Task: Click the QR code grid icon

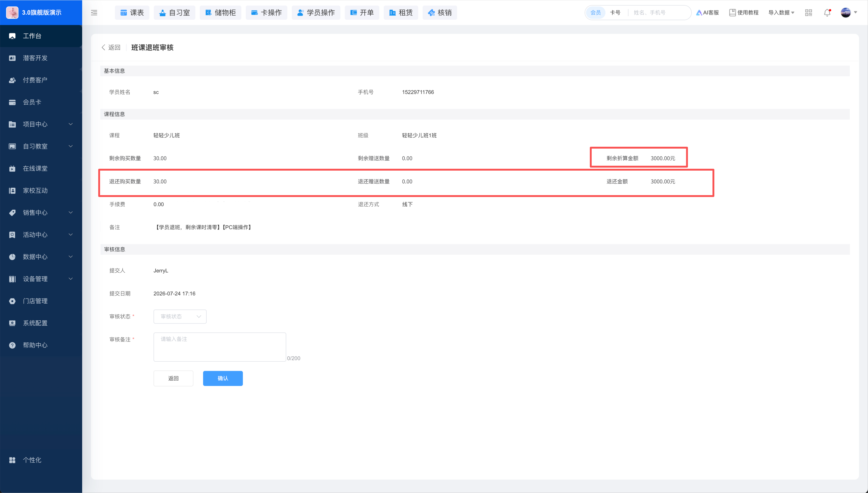Action: [x=809, y=13]
